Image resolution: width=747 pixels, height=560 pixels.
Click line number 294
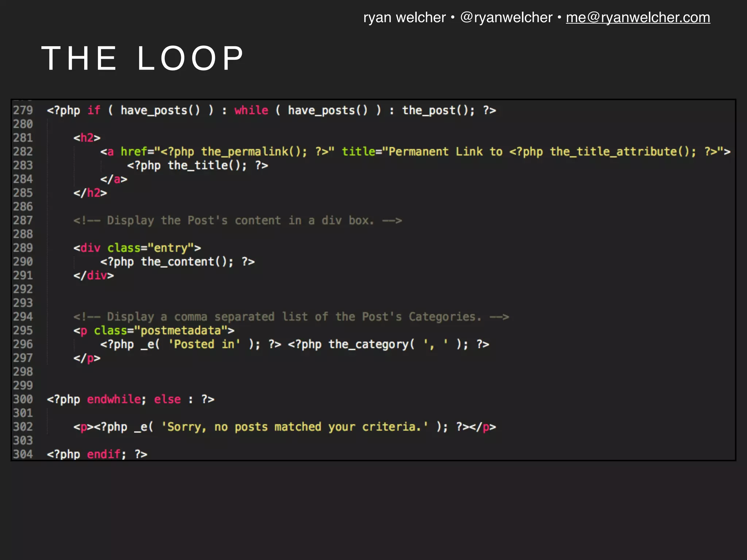point(23,316)
